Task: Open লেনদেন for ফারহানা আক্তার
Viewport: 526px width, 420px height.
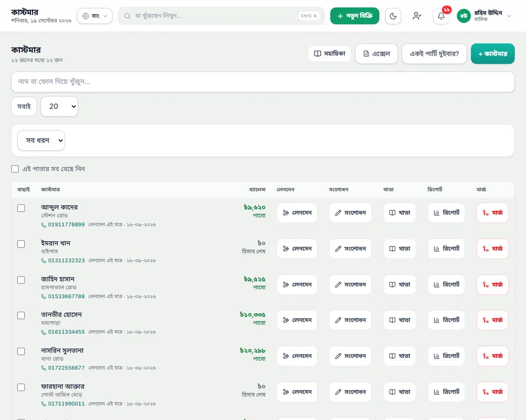Action: pos(297,392)
